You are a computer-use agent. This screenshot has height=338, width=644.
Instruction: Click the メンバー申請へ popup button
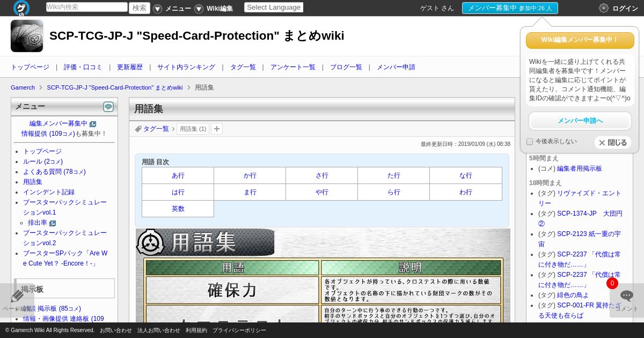click(580, 121)
